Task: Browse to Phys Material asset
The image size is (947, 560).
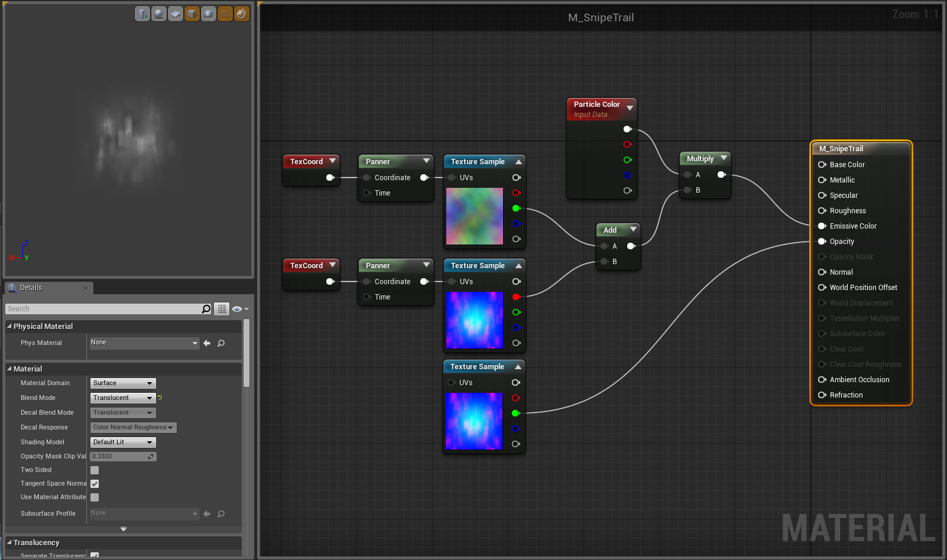Action: click(221, 343)
